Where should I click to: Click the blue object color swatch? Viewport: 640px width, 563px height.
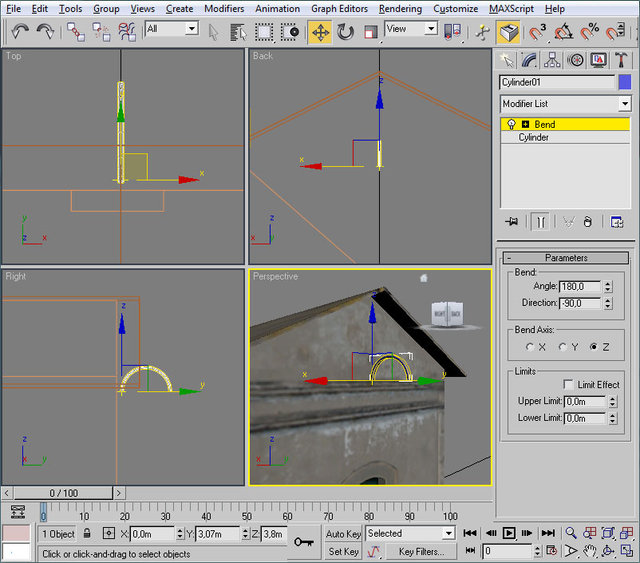(625, 82)
